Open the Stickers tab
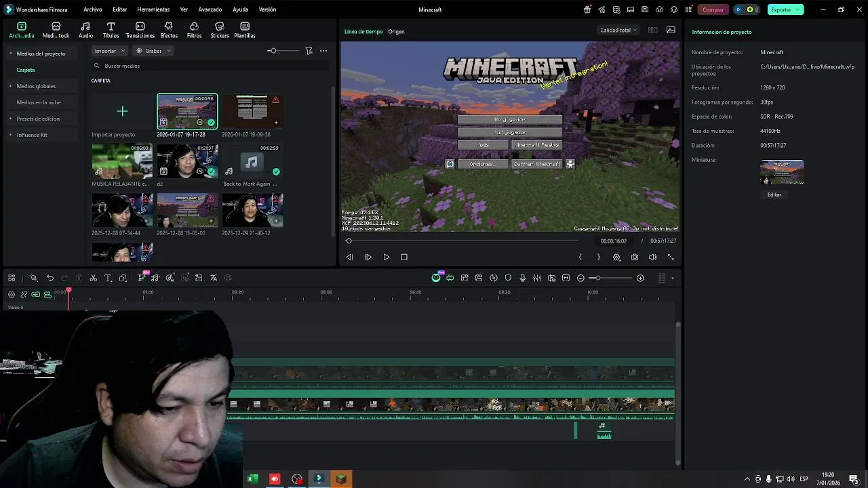Viewport: 868px width, 488px height. (220, 30)
